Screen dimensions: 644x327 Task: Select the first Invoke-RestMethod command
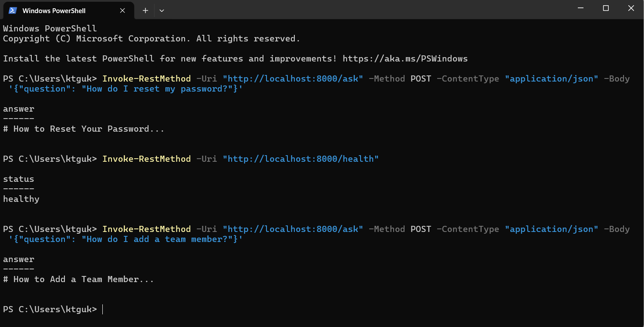(147, 78)
